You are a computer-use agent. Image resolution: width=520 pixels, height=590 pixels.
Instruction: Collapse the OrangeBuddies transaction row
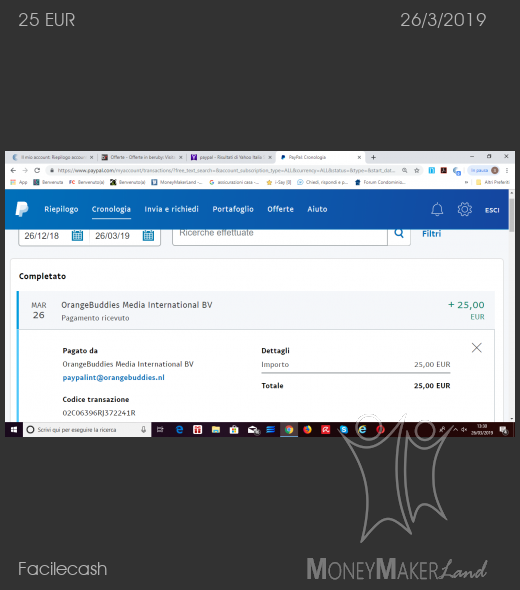click(x=257, y=310)
